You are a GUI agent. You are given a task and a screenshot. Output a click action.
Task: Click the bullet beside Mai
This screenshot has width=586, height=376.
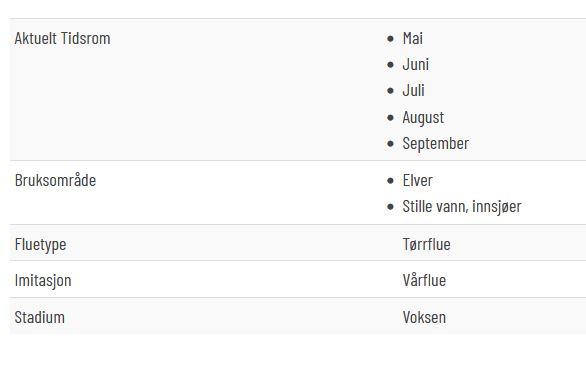[x=391, y=38]
